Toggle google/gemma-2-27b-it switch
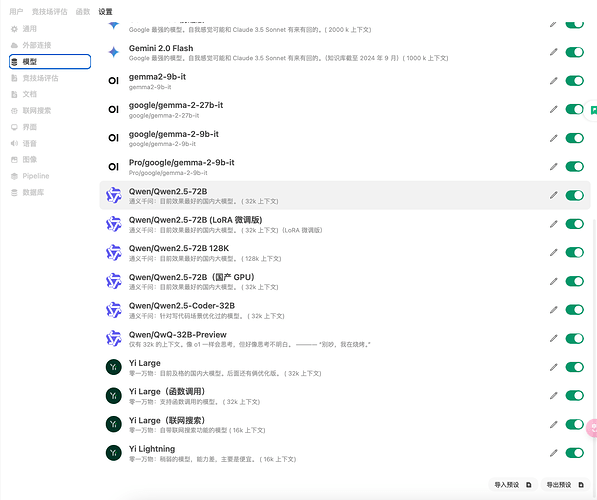Image resolution: width=597 pixels, height=500 pixels. (x=575, y=110)
